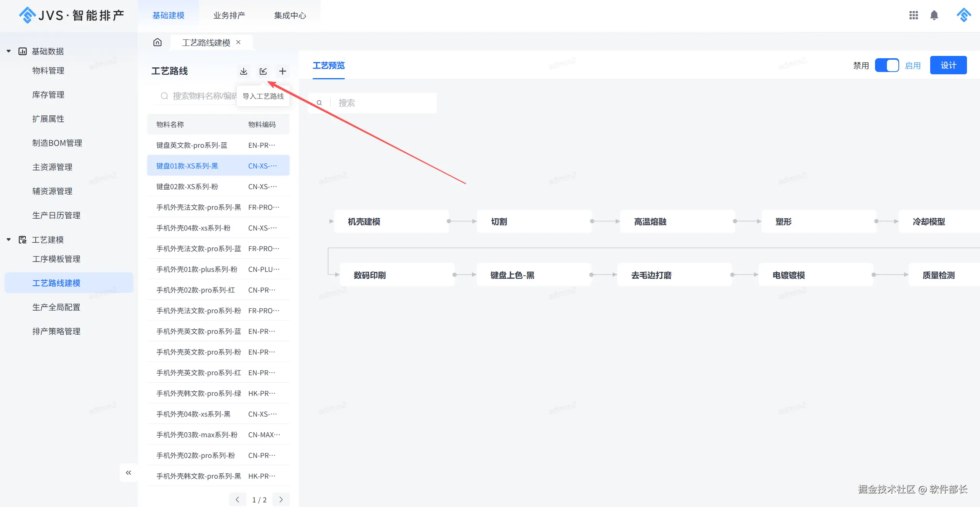Click the import process route icon
Image resolution: width=980 pixels, height=507 pixels.
pos(263,71)
